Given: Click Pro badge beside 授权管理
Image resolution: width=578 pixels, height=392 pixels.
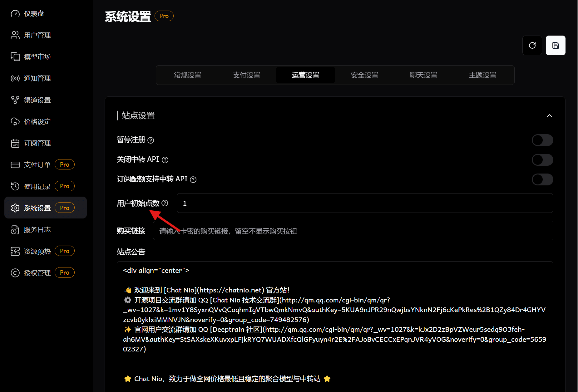Looking at the screenshot, I should (x=65, y=272).
